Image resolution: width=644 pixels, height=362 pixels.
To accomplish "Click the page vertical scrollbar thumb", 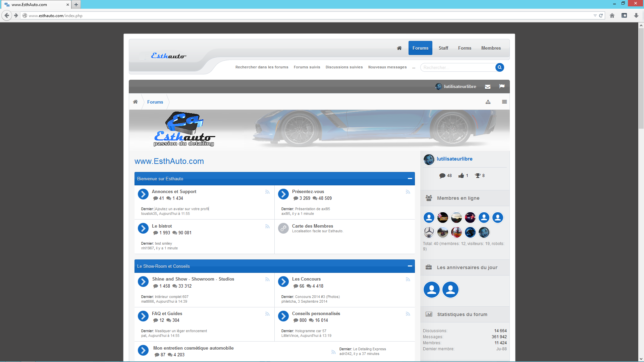I will [641, 78].
